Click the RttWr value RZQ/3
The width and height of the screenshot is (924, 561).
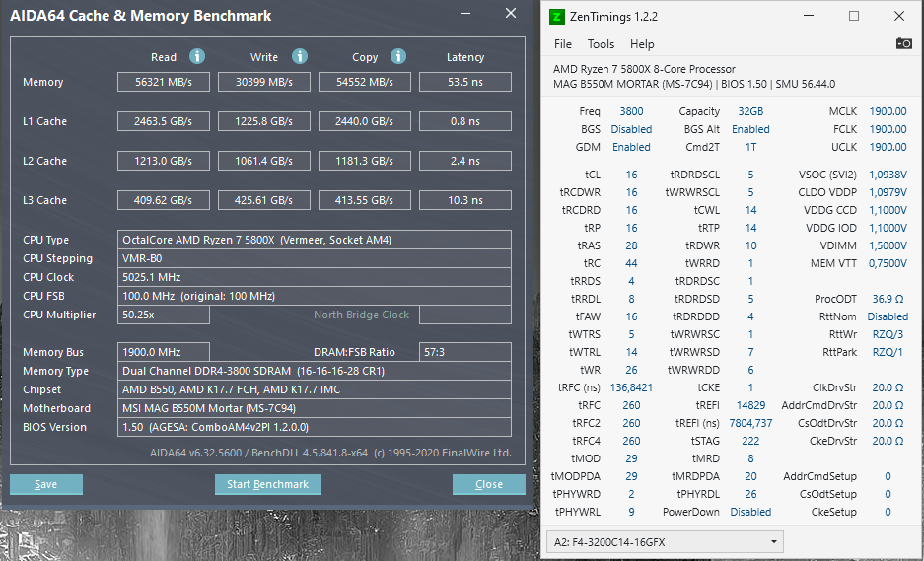click(x=888, y=334)
